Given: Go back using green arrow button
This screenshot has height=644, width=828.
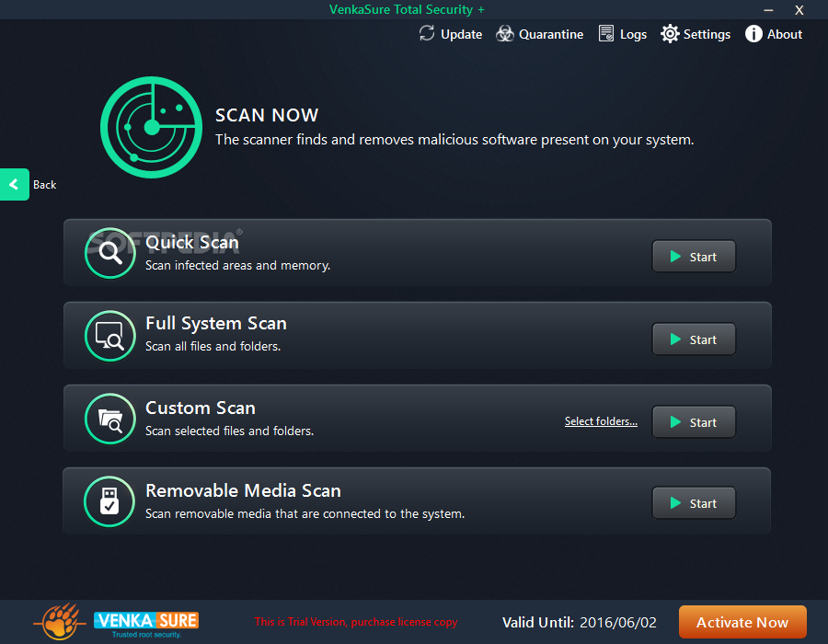Looking at the screenshot, I should pyautogui.click(x=14, y=184).
